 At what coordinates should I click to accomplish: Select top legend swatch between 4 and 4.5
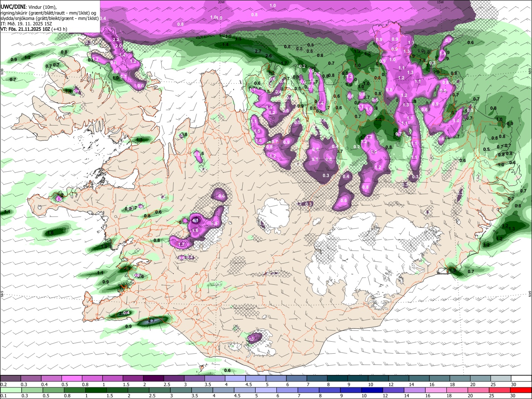point(235,379)
